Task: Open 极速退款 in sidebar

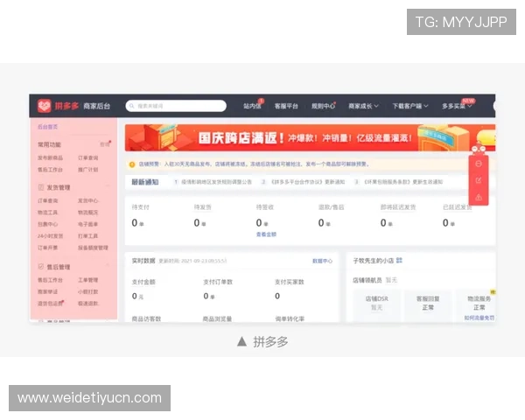Action: coord(88,304)
